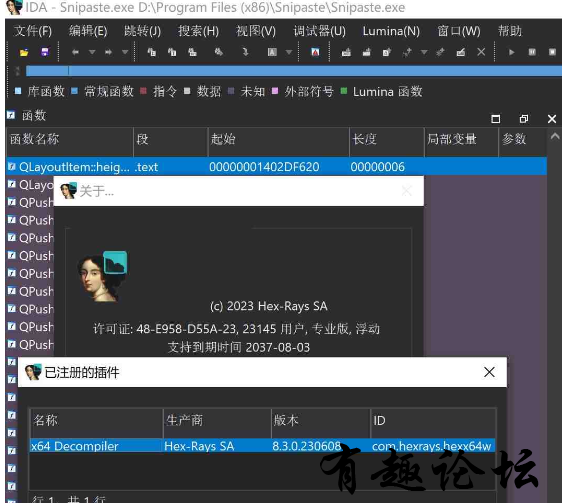The image size is (562, 503).
Task: Click the curved down-arrow toolbar icon
Action: tap(245, 52)
